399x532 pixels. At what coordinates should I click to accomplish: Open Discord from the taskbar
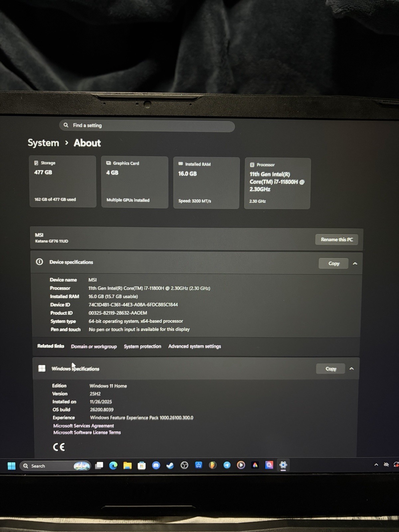pyautogui.click(x=156, y=465)
